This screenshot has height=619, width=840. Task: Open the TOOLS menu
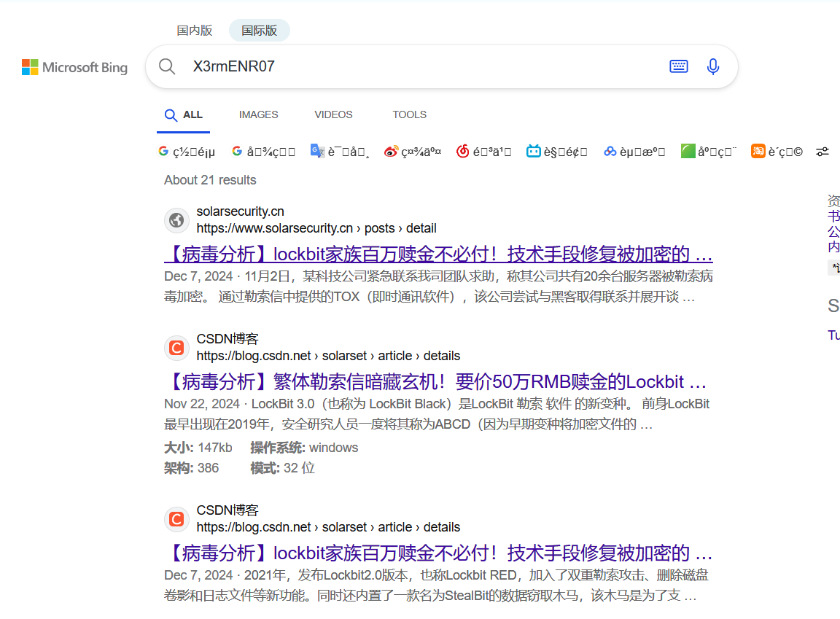pos(409,114)
